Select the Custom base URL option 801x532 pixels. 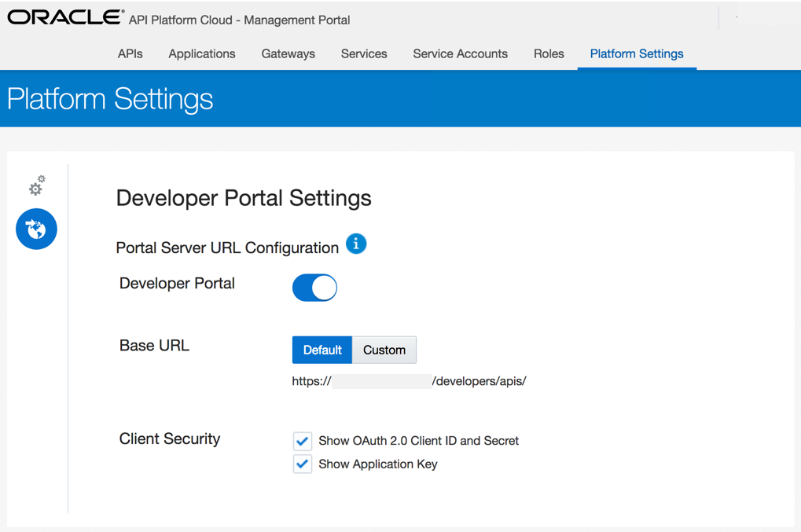click(384, 350)
